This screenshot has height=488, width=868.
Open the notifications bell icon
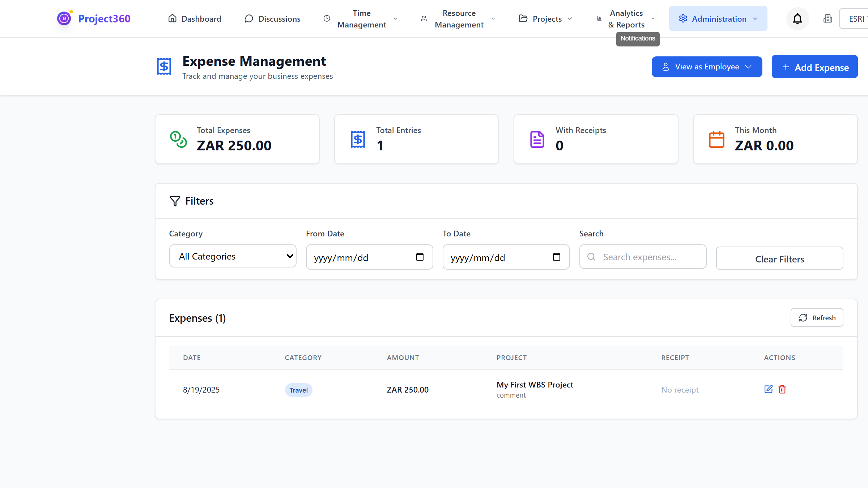797,18
